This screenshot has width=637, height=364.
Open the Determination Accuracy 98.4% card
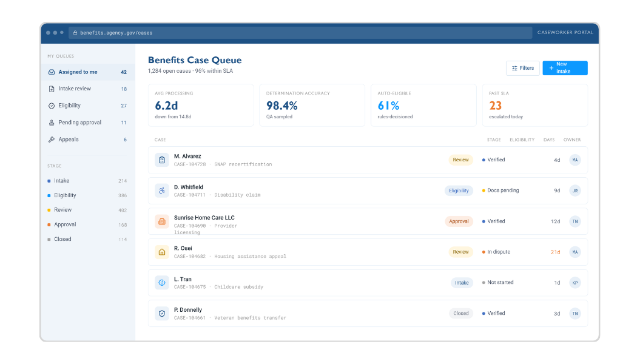pos(312,105)
